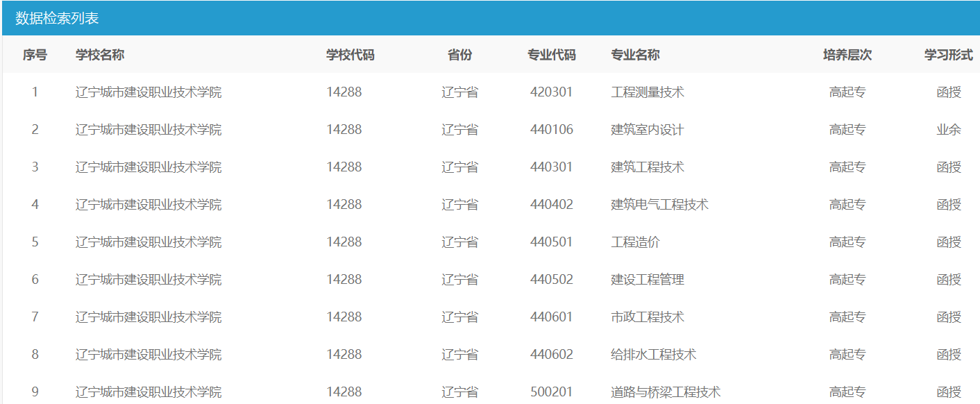Viewport: 980px width, 404px height.
Task: Click major code 440402
Action: 552,204
